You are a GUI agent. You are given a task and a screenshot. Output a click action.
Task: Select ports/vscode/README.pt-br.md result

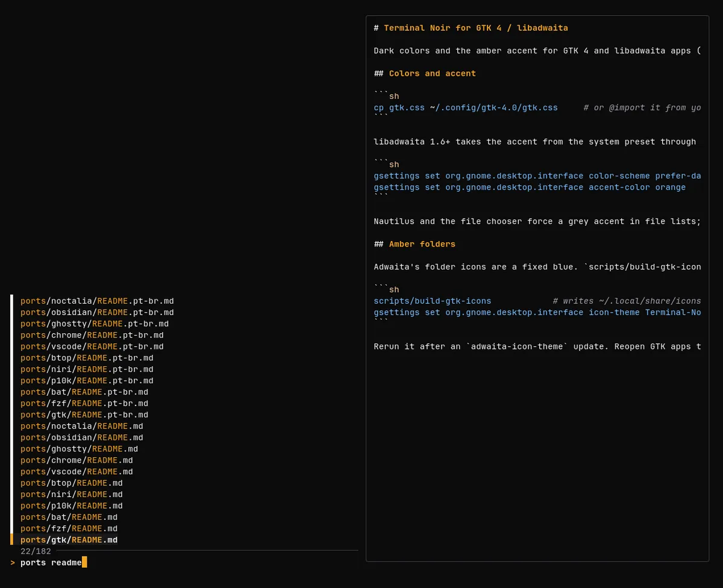click(92, 346)
